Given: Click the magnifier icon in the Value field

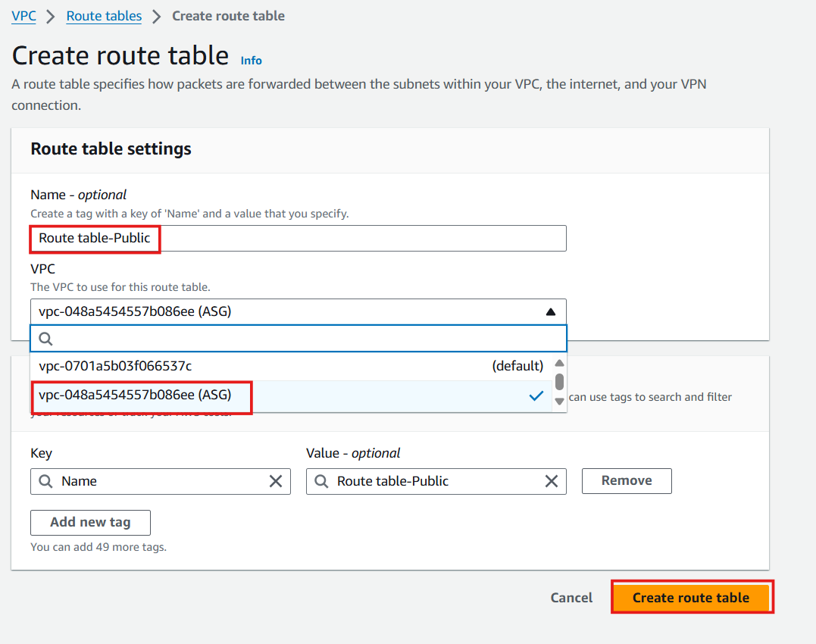Looking at the screenshot, I should pyautogui.click(x=321, y=481).
